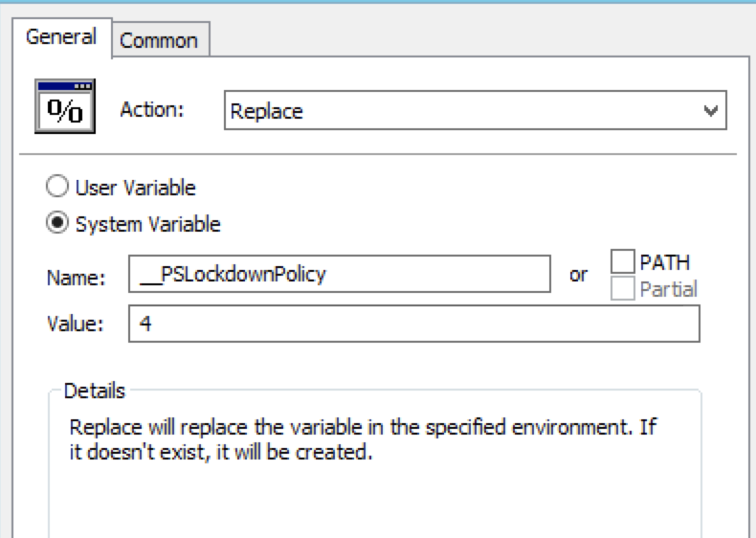Switch to the Common tab
This screenshot has height=538, width=756.
tap(159, 40)
